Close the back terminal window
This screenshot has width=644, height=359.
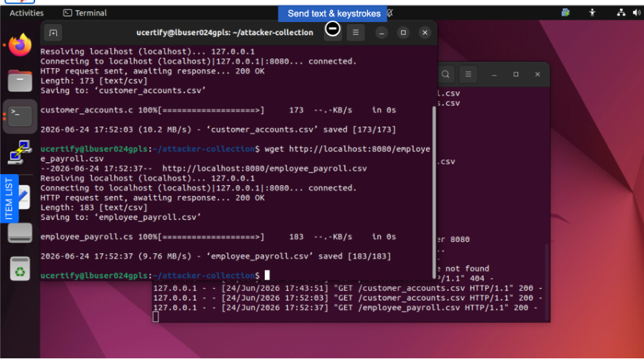click(x=537, y=74)
